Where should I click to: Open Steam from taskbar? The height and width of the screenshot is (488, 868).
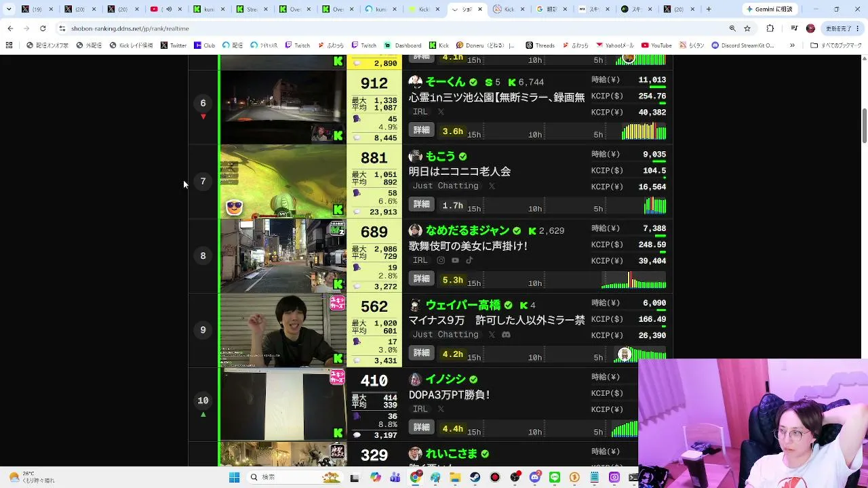[x=475, y=477]
